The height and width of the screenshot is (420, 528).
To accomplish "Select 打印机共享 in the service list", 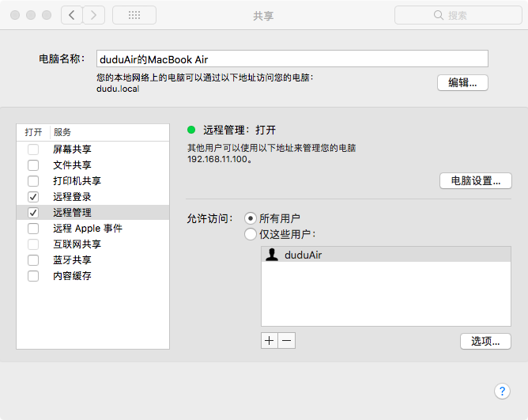I will coord(92,181).
